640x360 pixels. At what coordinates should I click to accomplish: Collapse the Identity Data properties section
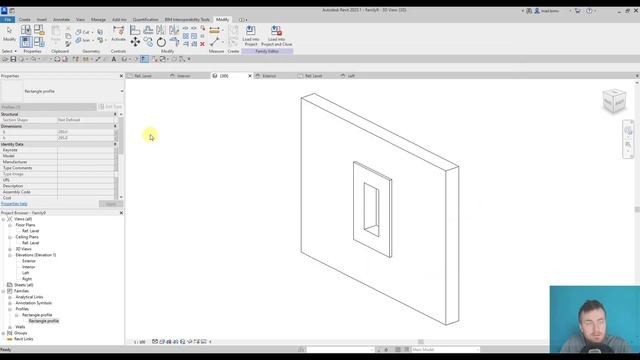[115, 144]
